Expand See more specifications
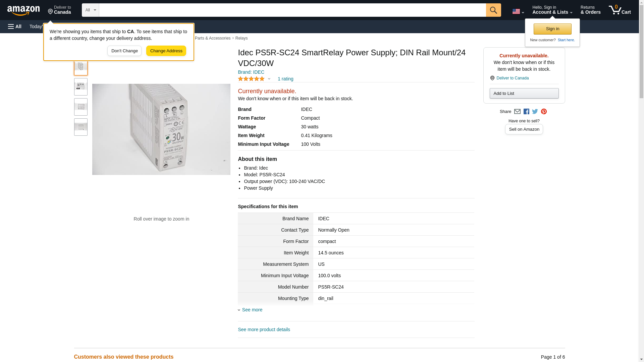644x362 pixels. tap(252, 310)
